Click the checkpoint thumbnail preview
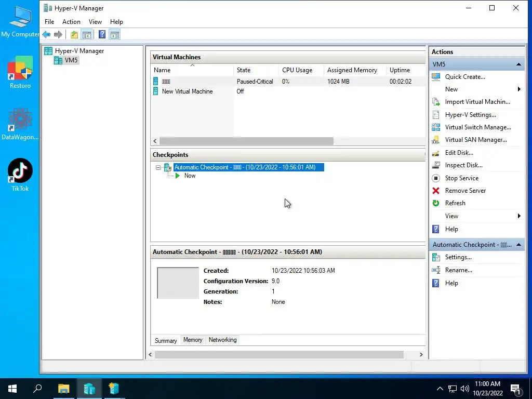Viewport: 532px width, 399px height. point(178,283)
